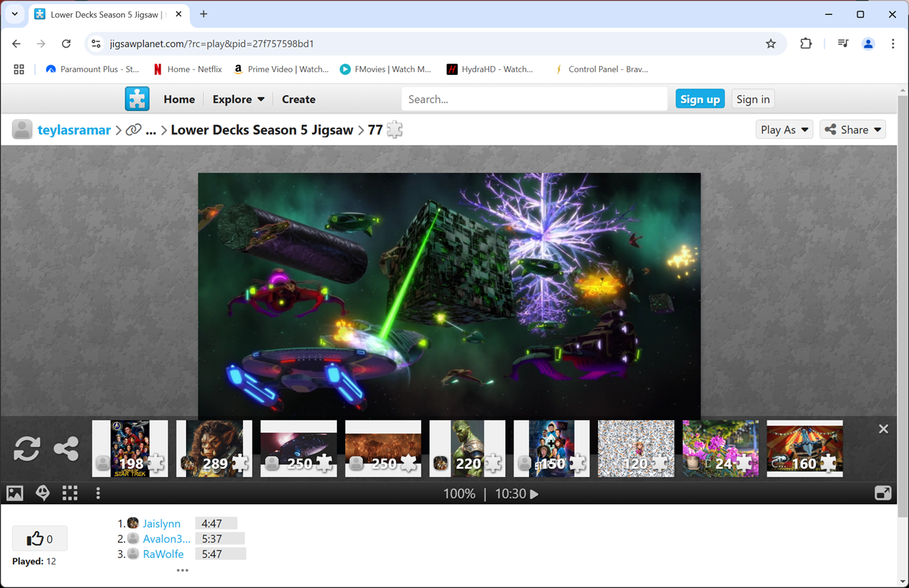Open the 24-piece flowers puzzle thumbnail

point(720,448)
